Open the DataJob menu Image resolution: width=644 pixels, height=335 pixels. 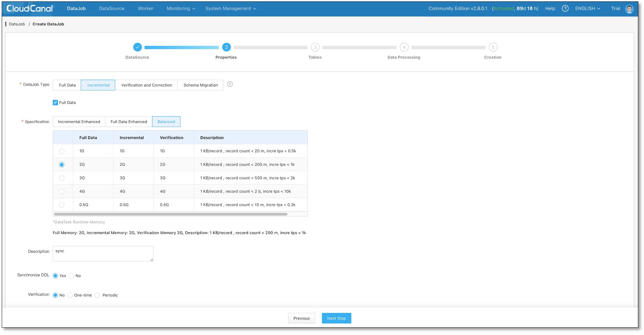(76, 9)
